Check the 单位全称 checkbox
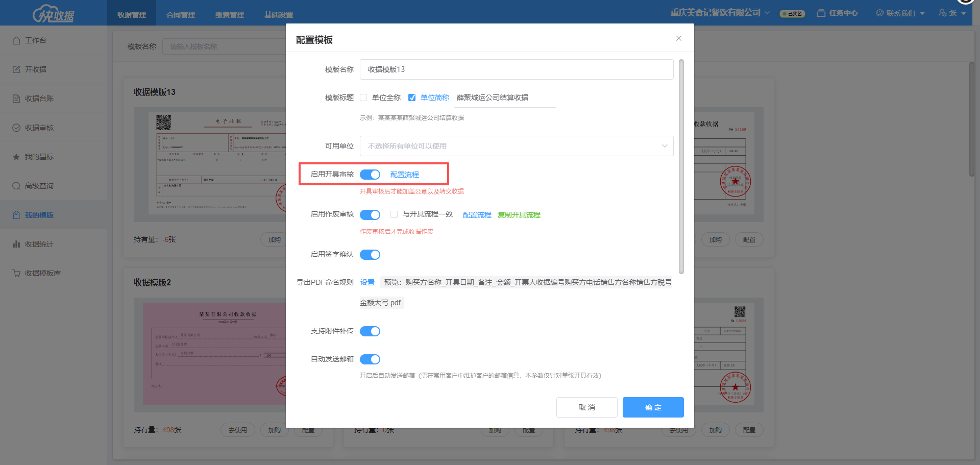This screenshot has height=465, width=980. click(363, 97)
